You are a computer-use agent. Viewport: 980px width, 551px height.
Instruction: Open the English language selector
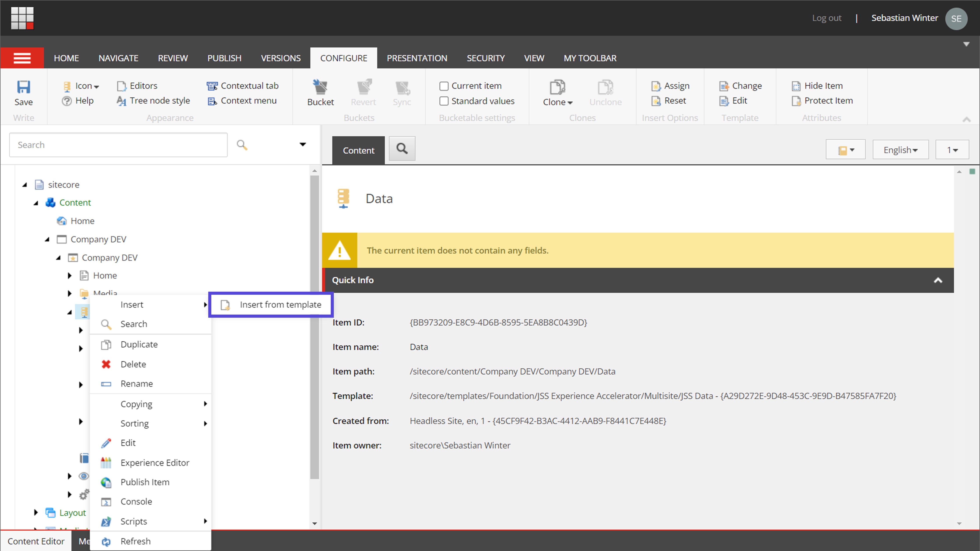pos(900,149)
